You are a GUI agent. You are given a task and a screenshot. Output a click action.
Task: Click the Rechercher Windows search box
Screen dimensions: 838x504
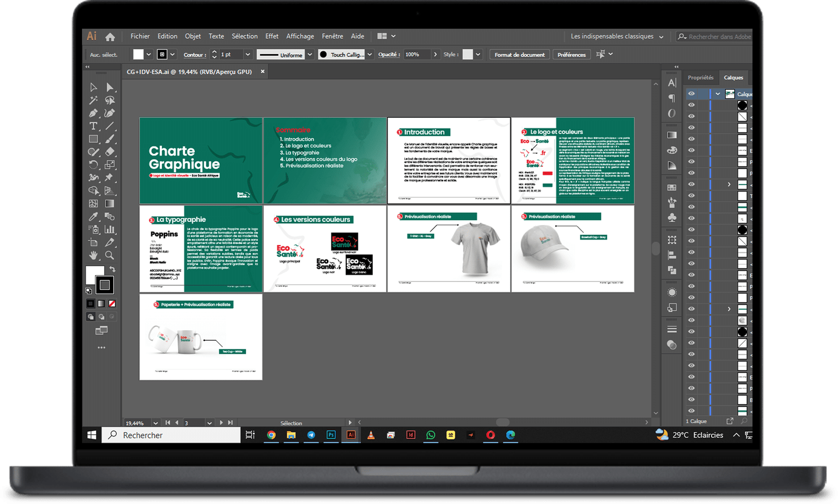click(x=173, y=435)
